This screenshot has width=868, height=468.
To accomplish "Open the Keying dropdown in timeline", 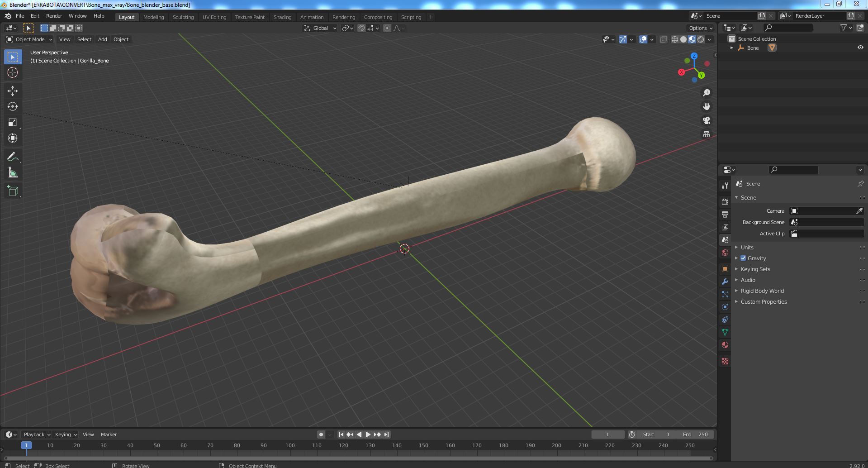I will (x=66, y=435).
